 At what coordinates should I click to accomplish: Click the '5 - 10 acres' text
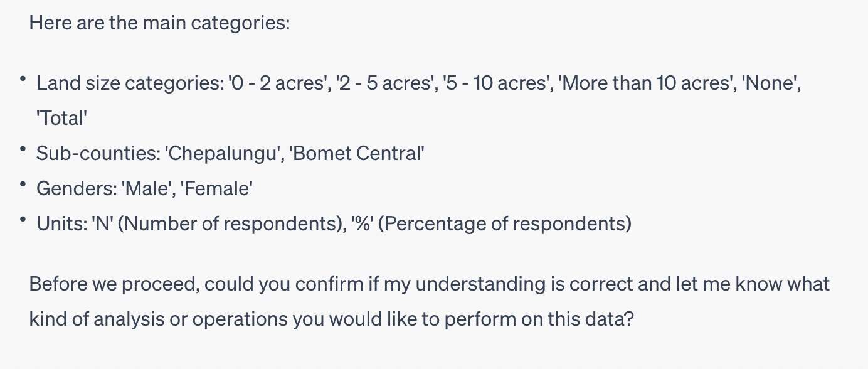495,83
